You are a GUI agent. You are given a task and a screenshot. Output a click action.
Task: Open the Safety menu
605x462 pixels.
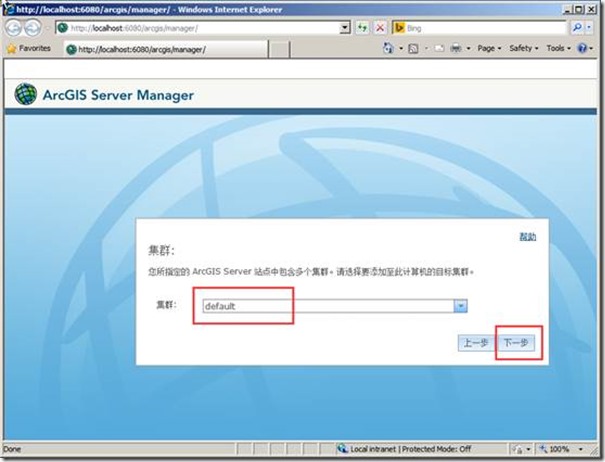pyautogui.click(x=524, y=48)
